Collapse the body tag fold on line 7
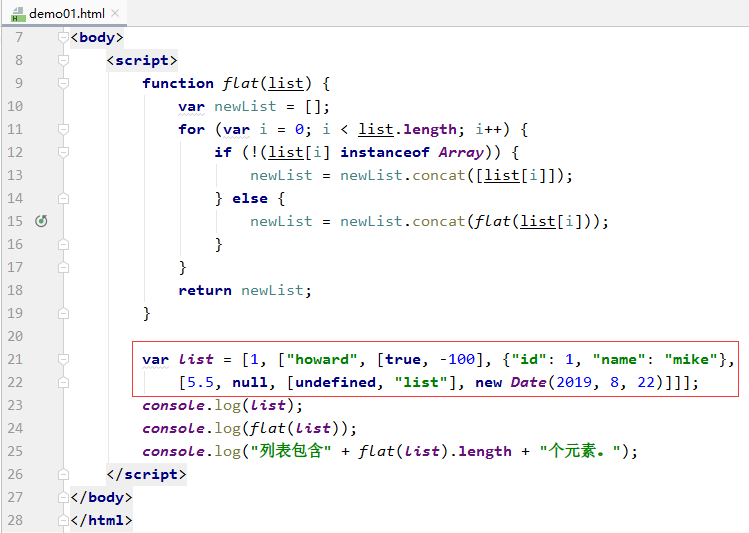Viewport: 749px width, 533px height. tap(63, 37)
